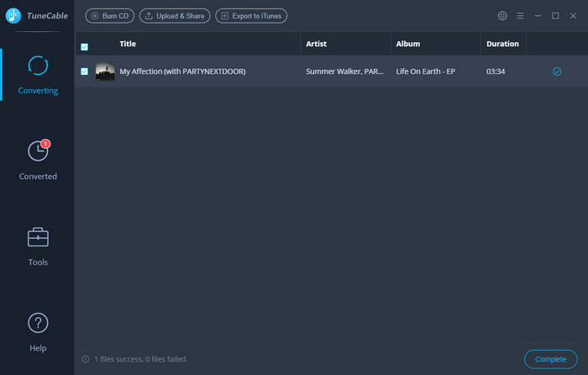Click the '1 files success' status text
This screenshot has height=375, width=588.
pyautogui.click(x=140, y=359)
